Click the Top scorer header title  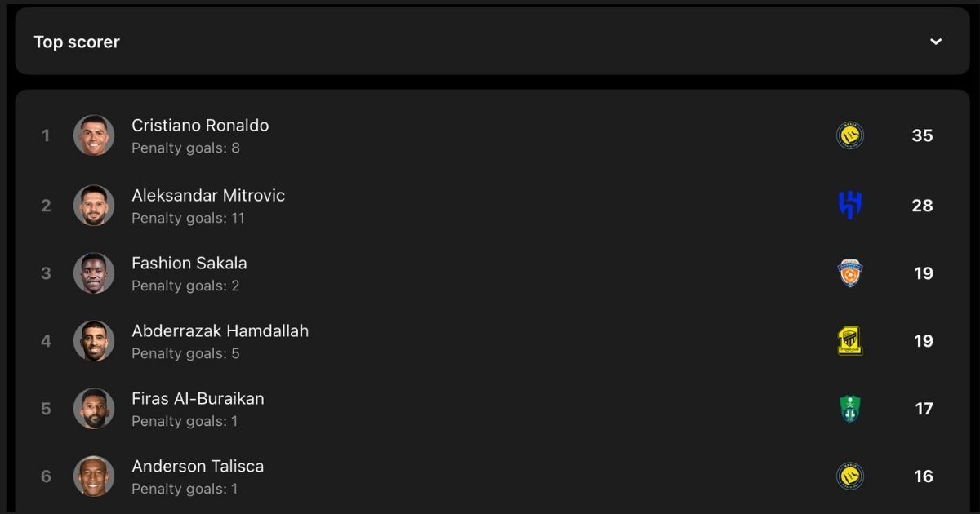coord(77,42)
